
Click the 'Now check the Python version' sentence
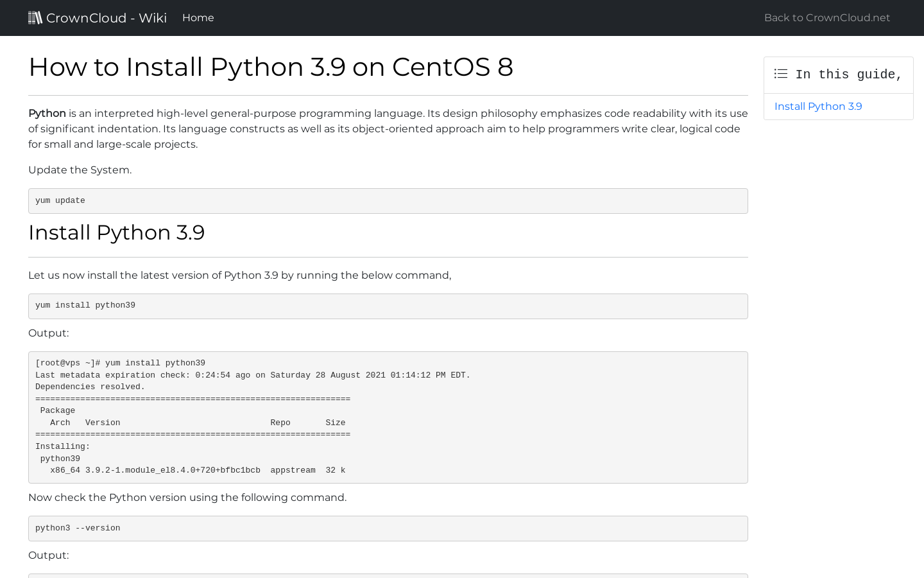coord(187,497)
